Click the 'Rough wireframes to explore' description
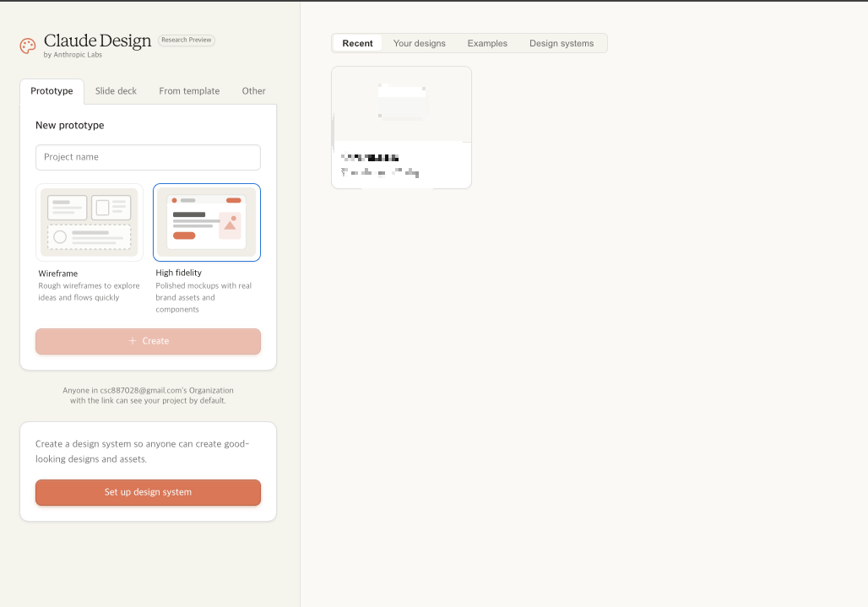 [89, 291]
